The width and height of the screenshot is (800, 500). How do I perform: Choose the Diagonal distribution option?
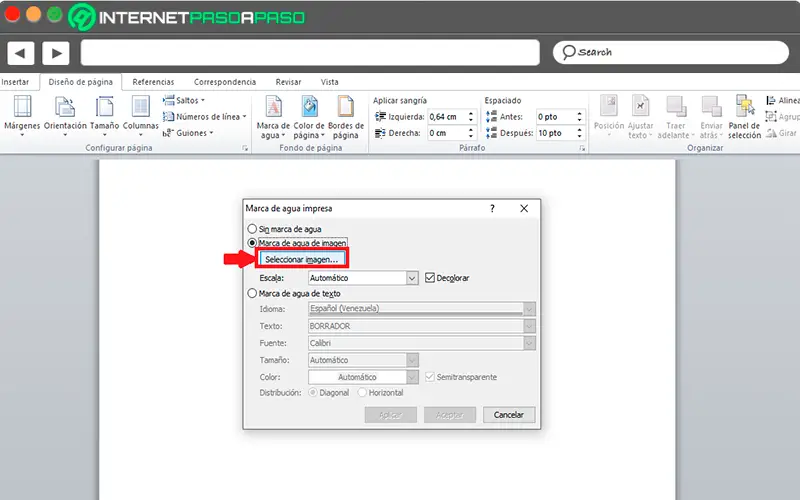click(313, 393)
